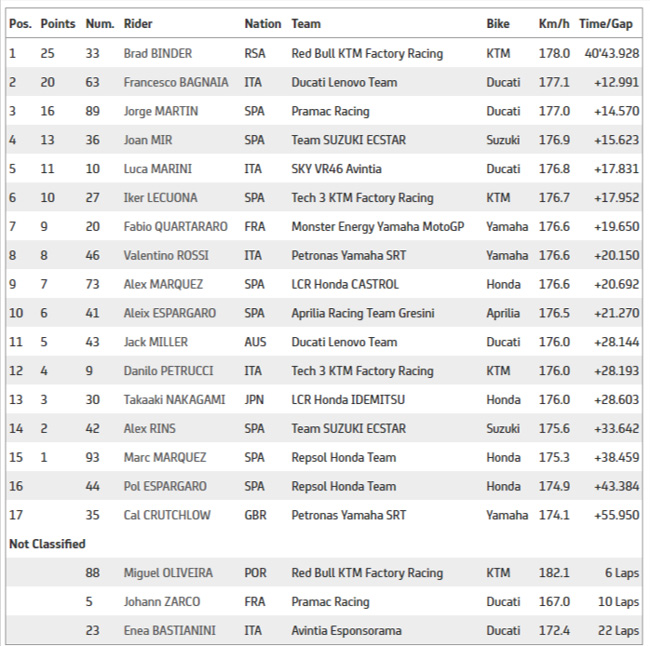
Task: Select Johann ZARCO rider name
Action: point(162,602)
